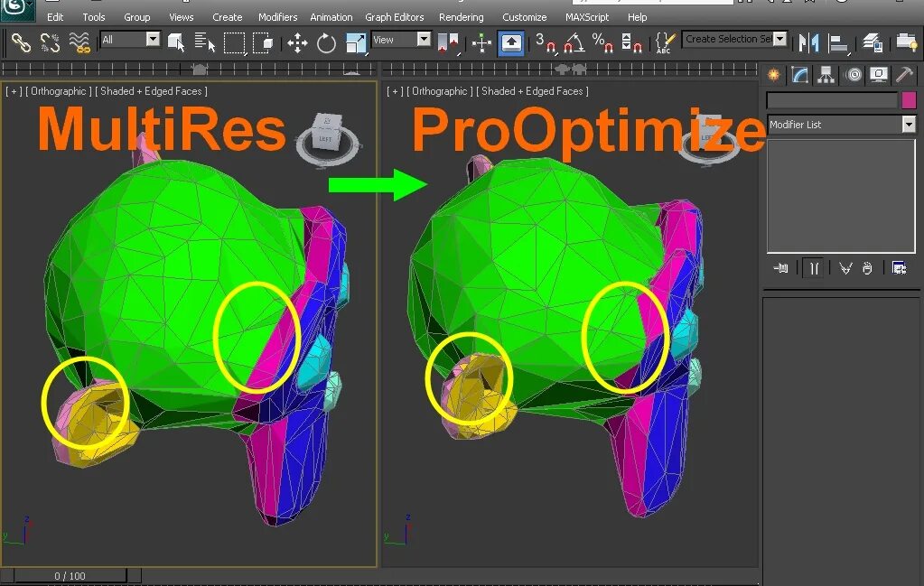The width and height of the screenshot is (924, 586).
Task: Open the Modifiers menu
Action: click(x=277, y=17)
